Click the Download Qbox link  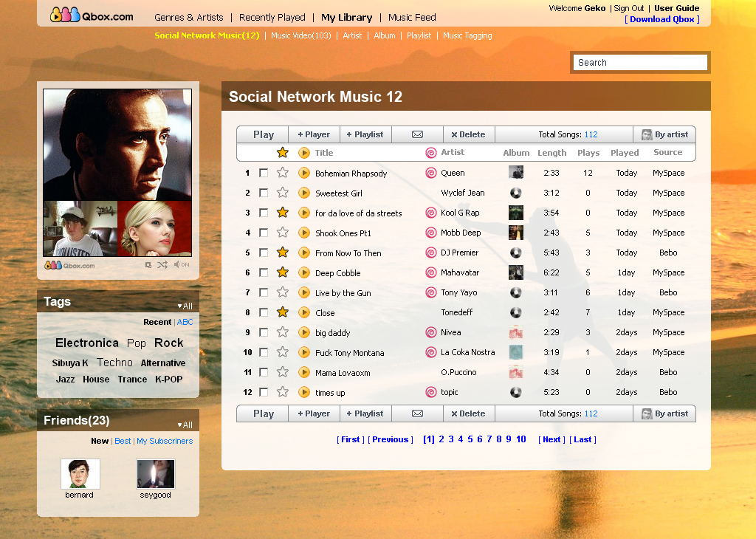click(x=662, y=19)
